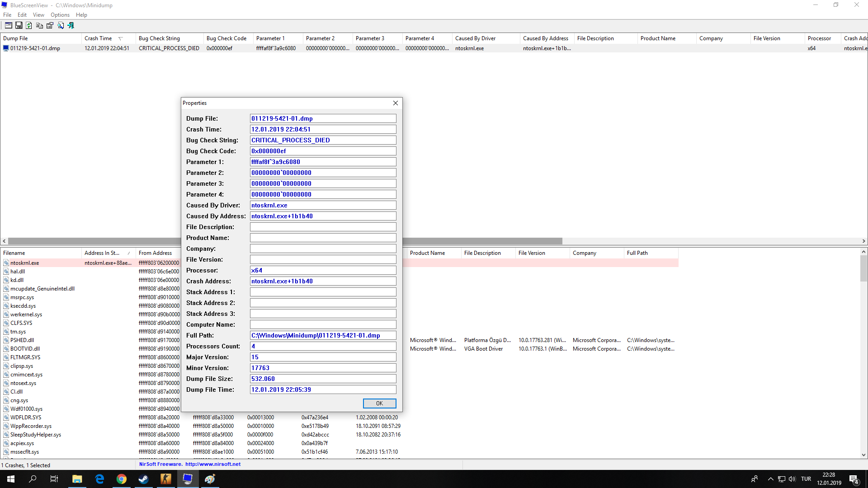Image resolution: width=868 pixels, height=488 pixels.
Task: Open the Options menu
Action: pyautogui.click(x=60, y=15)
